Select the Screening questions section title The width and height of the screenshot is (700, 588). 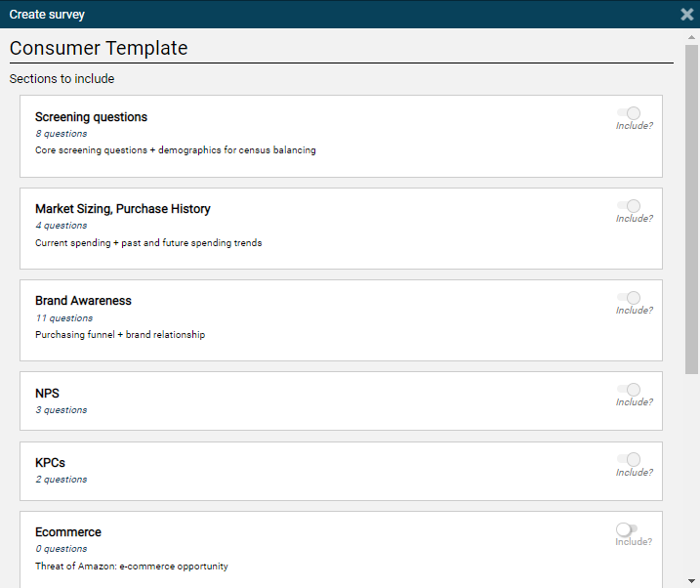[91, 117]
